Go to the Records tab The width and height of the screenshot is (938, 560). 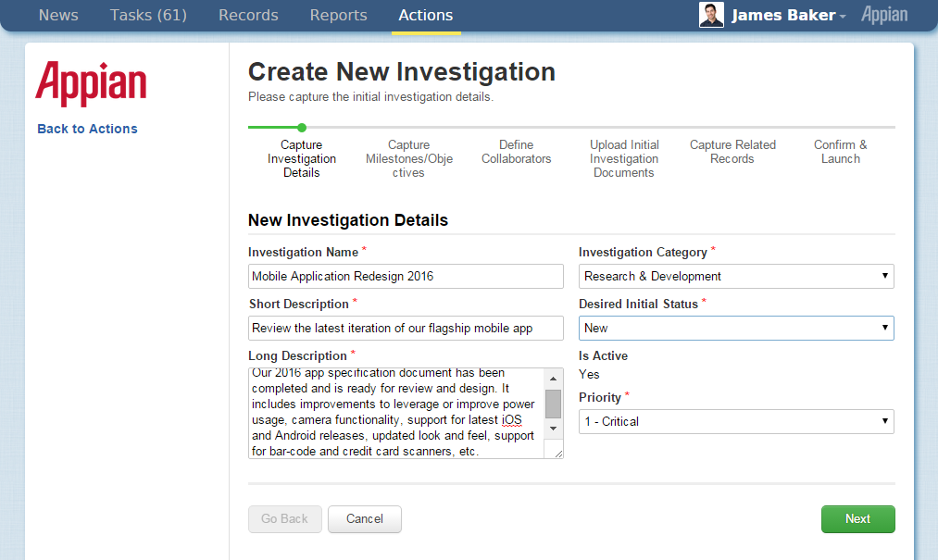pos(248,16)
